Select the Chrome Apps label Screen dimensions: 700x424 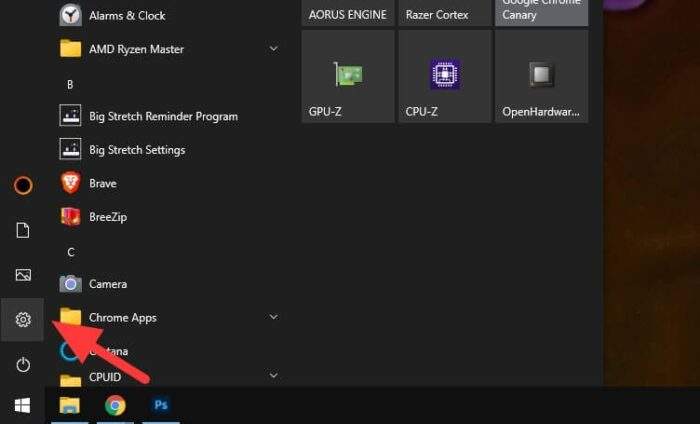coord(123,318)
